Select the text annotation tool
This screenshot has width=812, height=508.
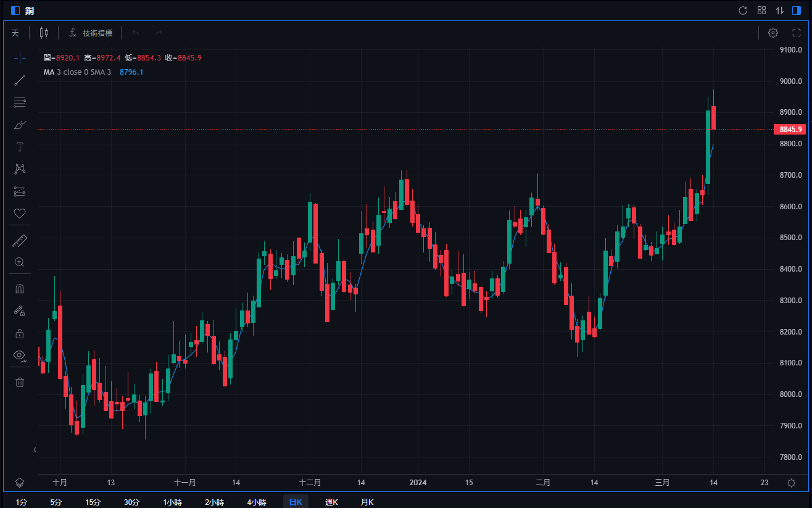tap(20, 147)
